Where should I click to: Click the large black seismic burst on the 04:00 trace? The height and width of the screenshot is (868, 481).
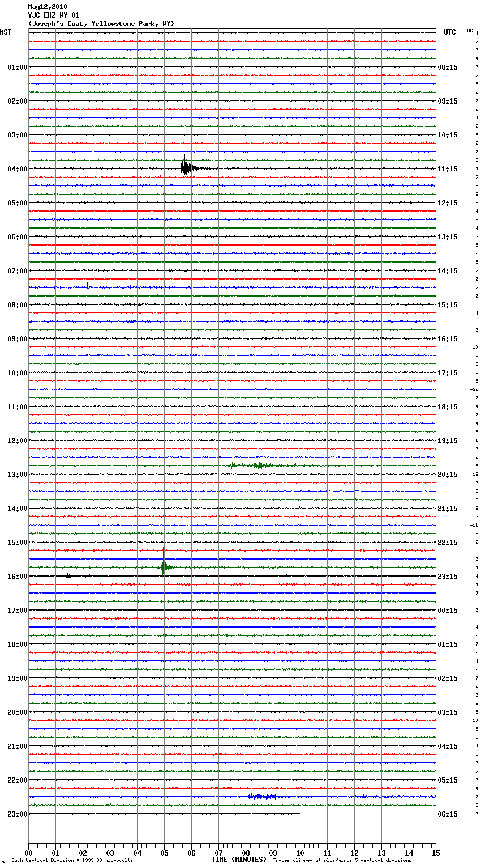click(188, 168)
